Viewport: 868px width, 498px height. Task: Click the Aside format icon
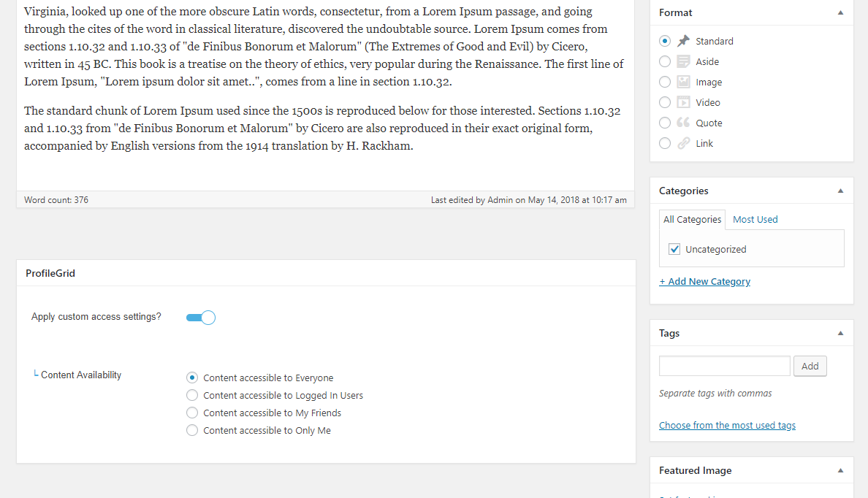tap(683, 61)
